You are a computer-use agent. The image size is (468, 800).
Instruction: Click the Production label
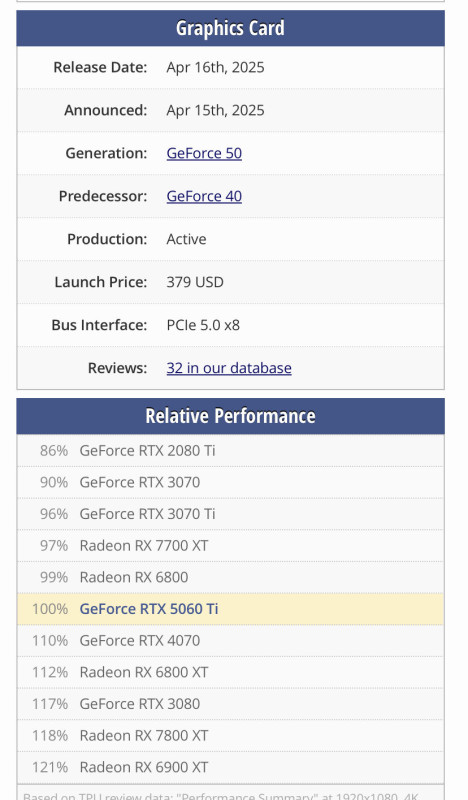point(107,239)
